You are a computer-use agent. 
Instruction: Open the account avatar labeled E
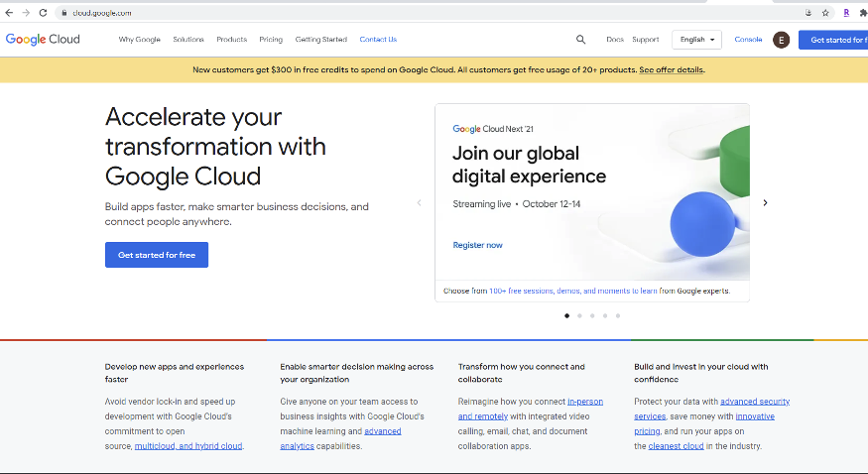[x=781, y=40]
